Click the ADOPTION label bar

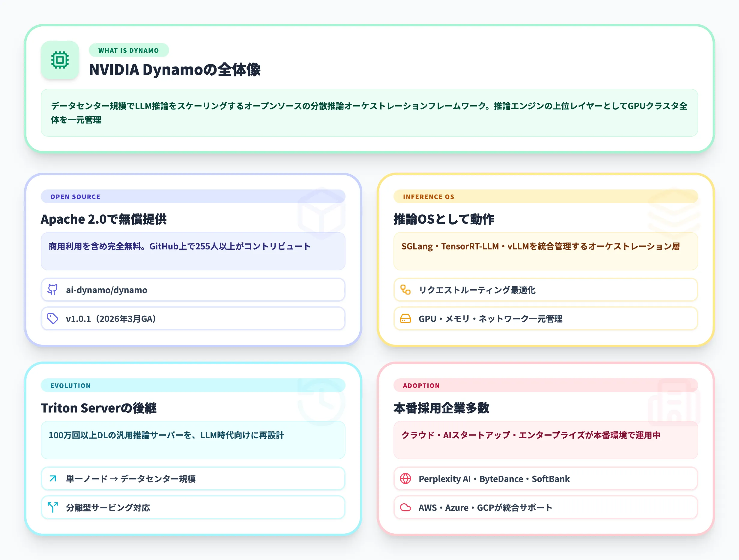pyautogui.click(x=545, y=385)
